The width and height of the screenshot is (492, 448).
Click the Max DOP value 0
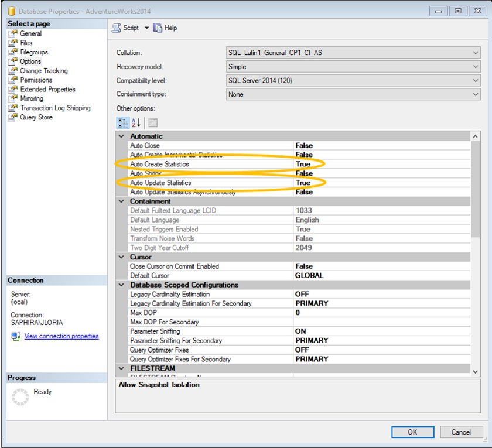pyautogui.click(x=298, y=313)
